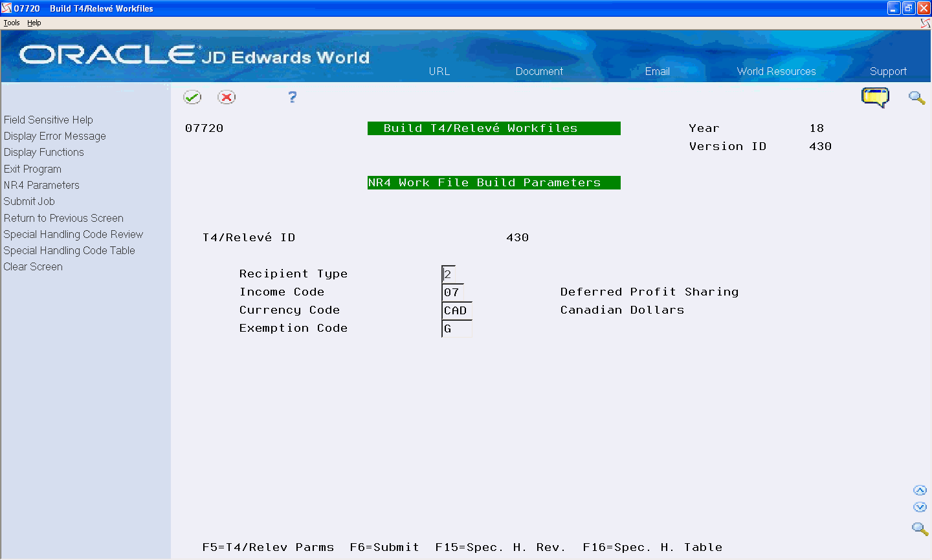The height and width of the screenshot is (560, 932).
Task: Click the page-up circle icon on right edge
Action: point(920,490)
